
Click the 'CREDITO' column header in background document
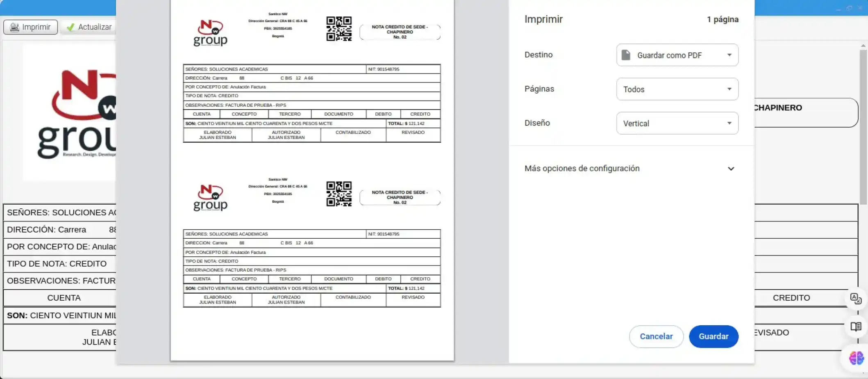(791, 298)
